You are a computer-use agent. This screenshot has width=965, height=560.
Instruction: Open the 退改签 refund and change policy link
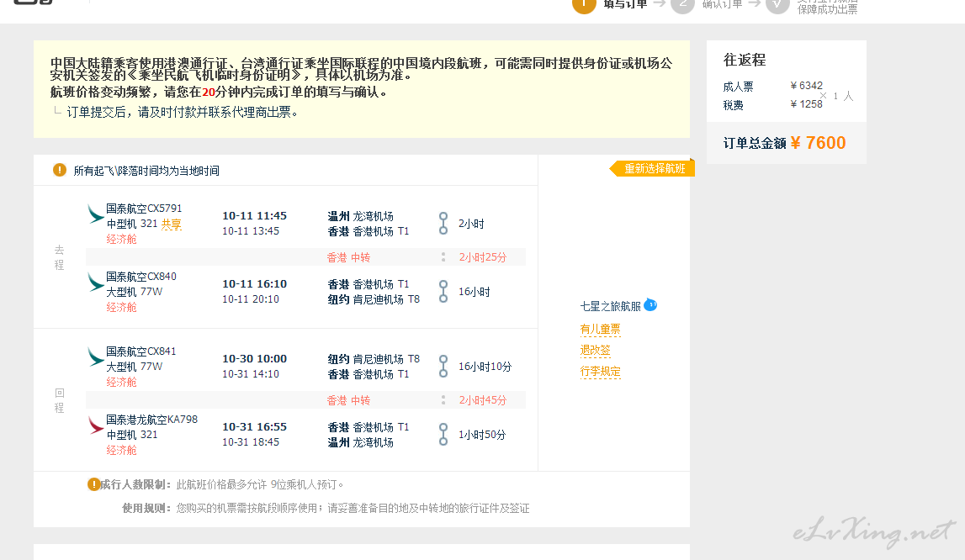[x=595, y=350]
